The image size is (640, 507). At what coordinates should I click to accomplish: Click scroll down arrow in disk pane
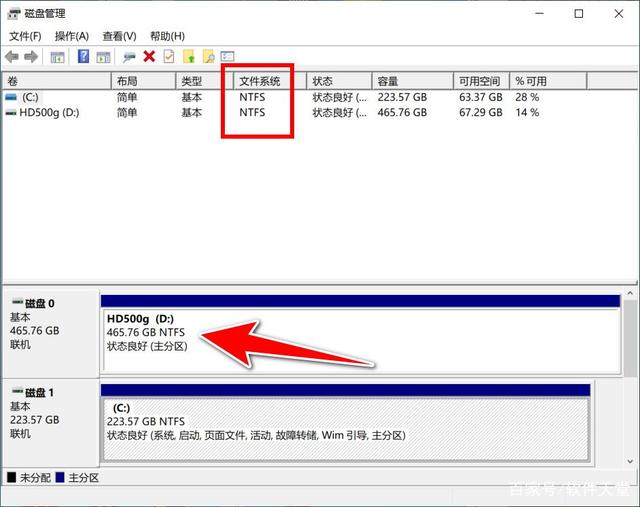click(x=630, y=461)
